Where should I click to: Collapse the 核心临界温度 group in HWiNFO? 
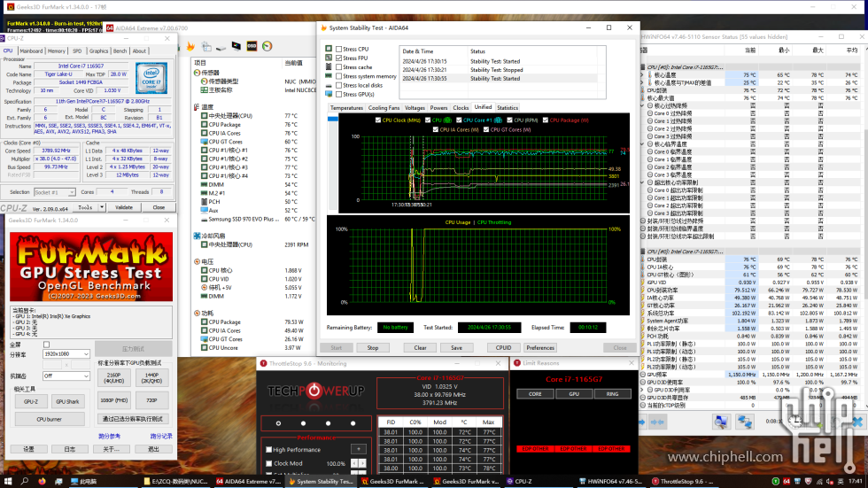click(643, 143)
